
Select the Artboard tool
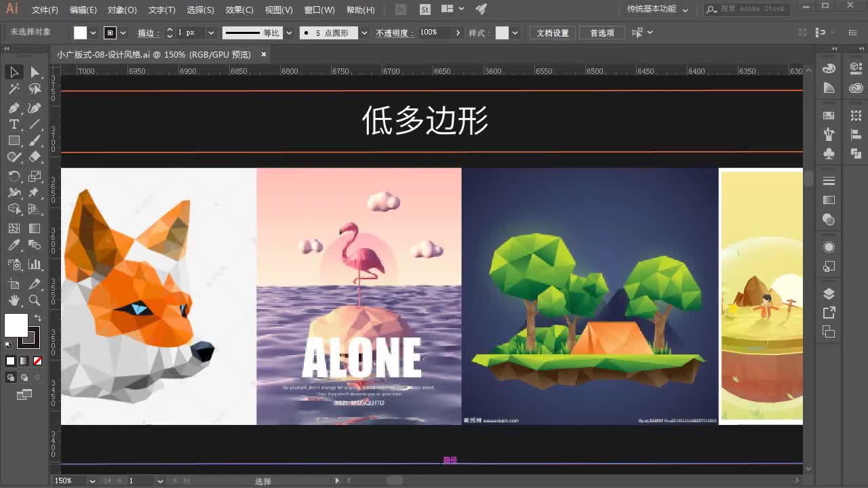14,284
